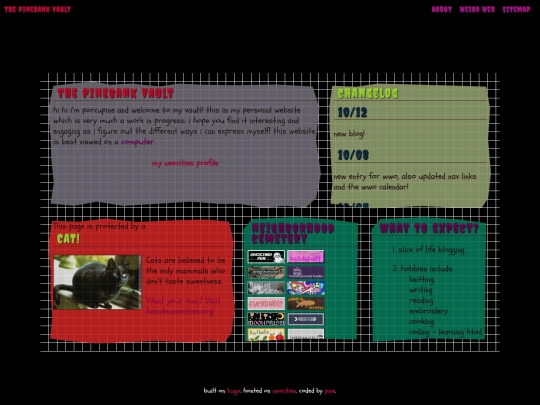Click the brown badge with orange fish
The width and height of the screenshot is (540, 405).
pos(305,304)
